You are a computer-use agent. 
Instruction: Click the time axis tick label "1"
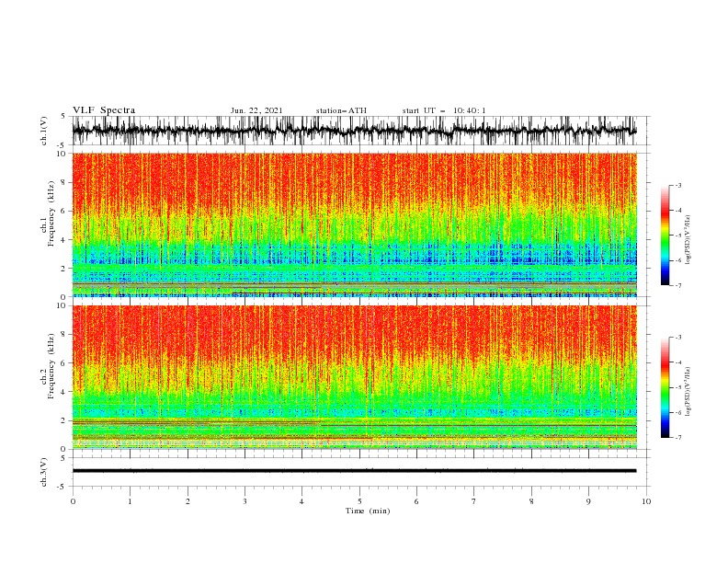(x=130, y=501)
